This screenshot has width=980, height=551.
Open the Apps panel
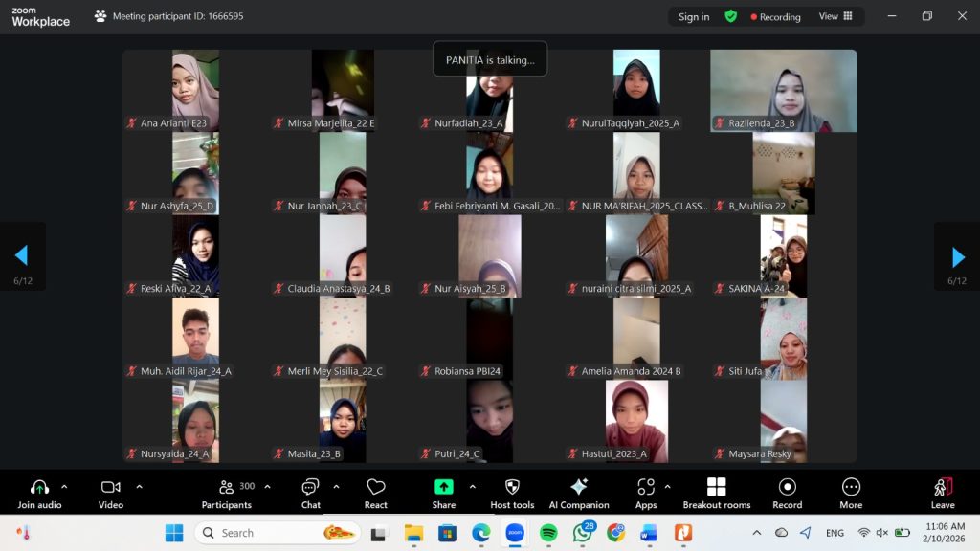click(646, 493)
